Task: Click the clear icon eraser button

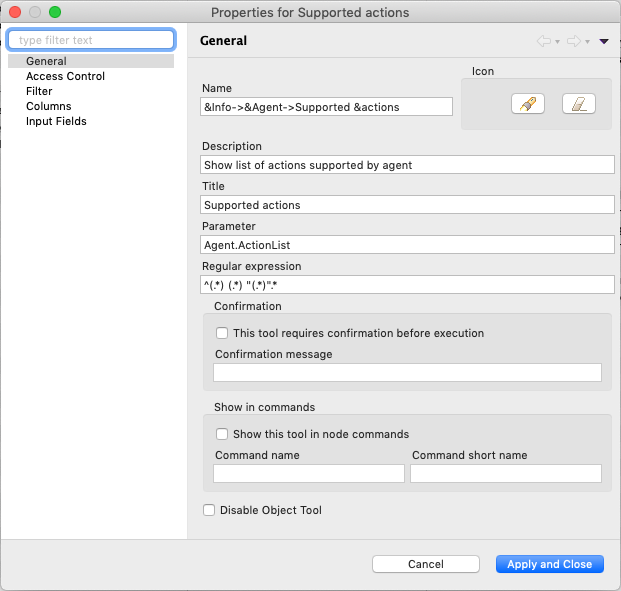Action: coord(578,104)
